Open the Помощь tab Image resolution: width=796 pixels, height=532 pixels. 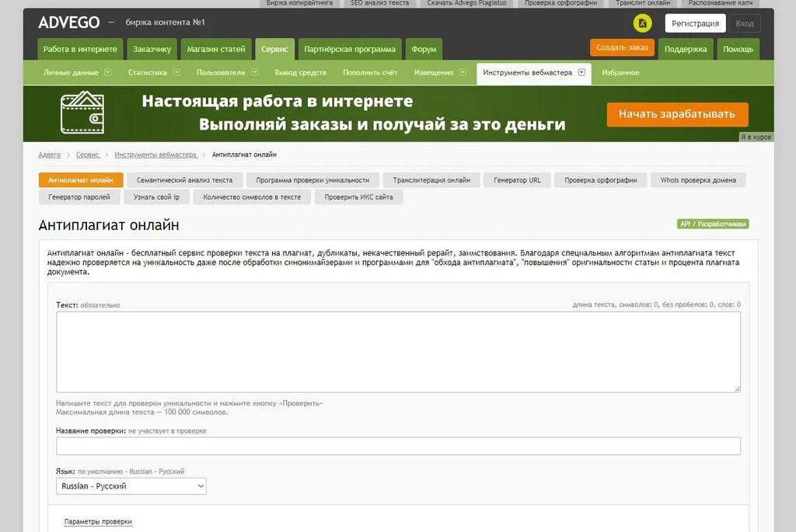pos(738,49)
